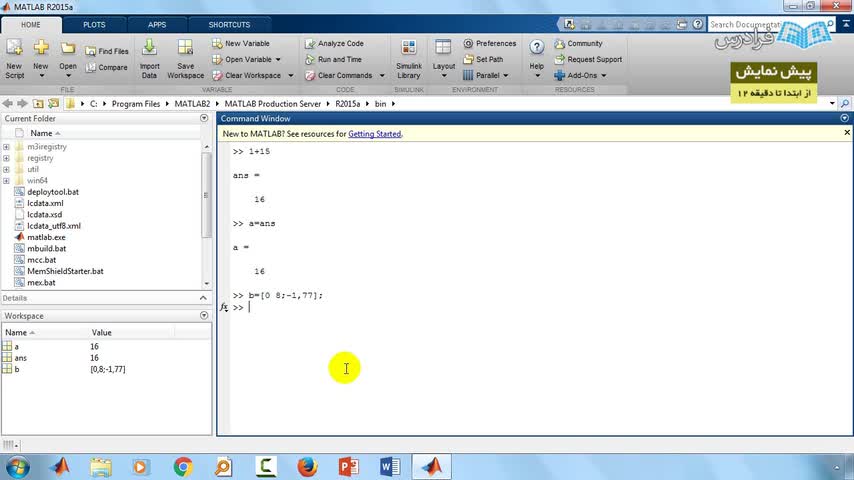The width and height of the screenshot is (854, 480).
Task: Select mbuild.bat file
Action: pyautogui.click(x=46, y=248)
